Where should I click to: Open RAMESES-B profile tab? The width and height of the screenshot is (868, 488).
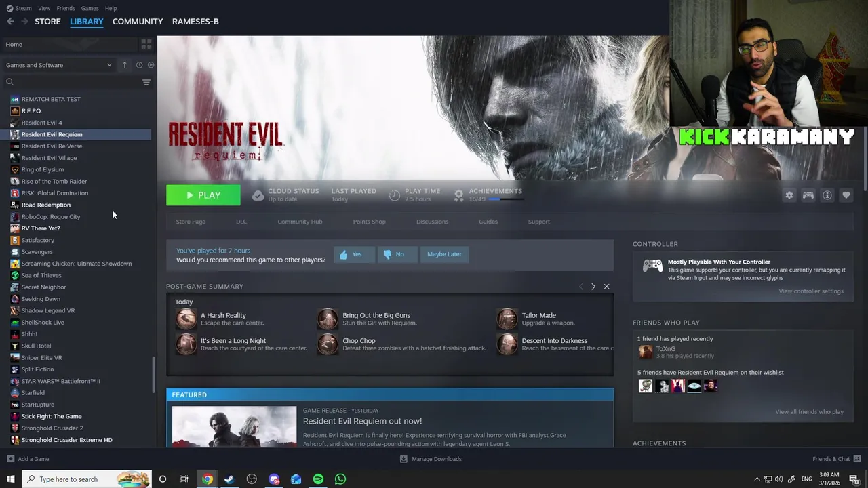(195, 22)
